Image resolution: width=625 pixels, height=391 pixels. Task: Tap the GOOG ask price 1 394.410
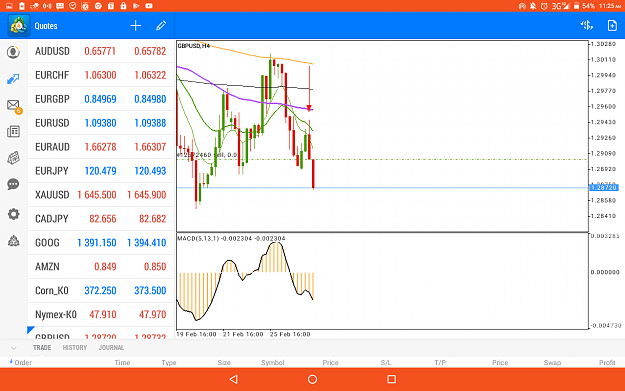(x=146, y=243)
